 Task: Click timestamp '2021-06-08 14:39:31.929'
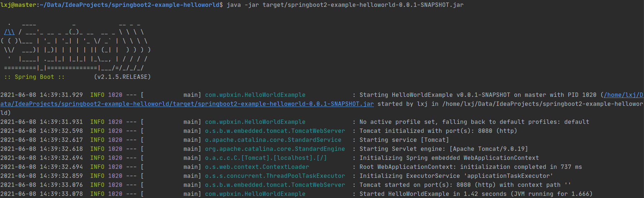click(42, 95)
